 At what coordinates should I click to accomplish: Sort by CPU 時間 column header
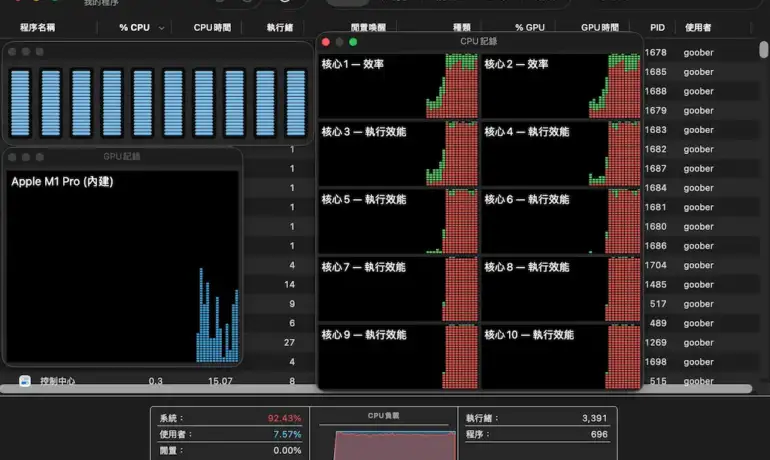tap(212, 27)
